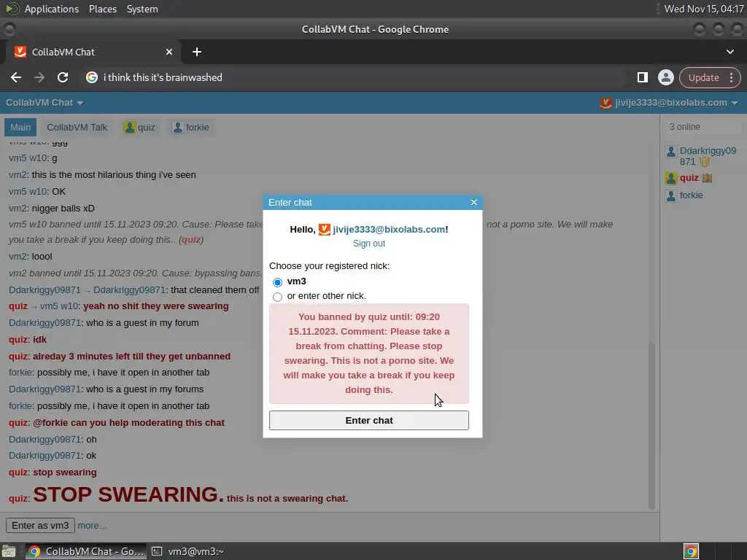Open the Chrome side panel icon
Viewport: 747px width, 560px height.
(642, 77)
